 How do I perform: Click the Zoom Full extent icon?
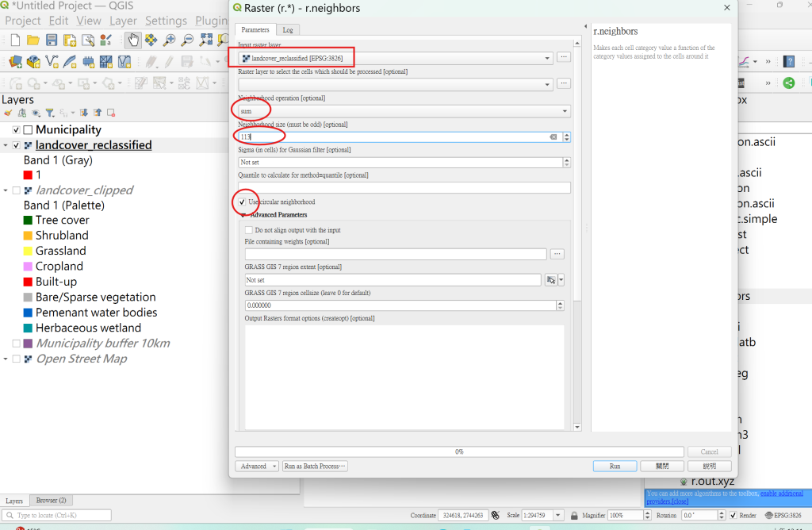pos(205,40)
